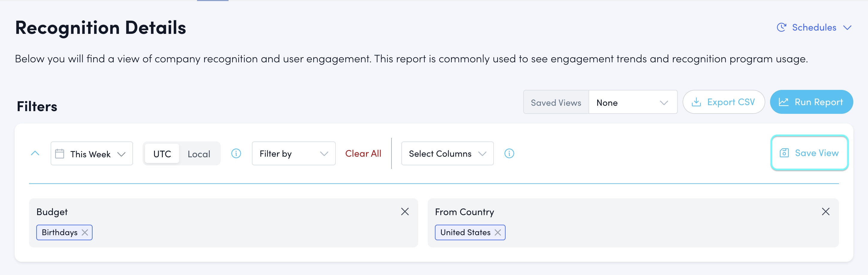
Task: Expand the Filter by dropdown
Action: coord(293,154)
